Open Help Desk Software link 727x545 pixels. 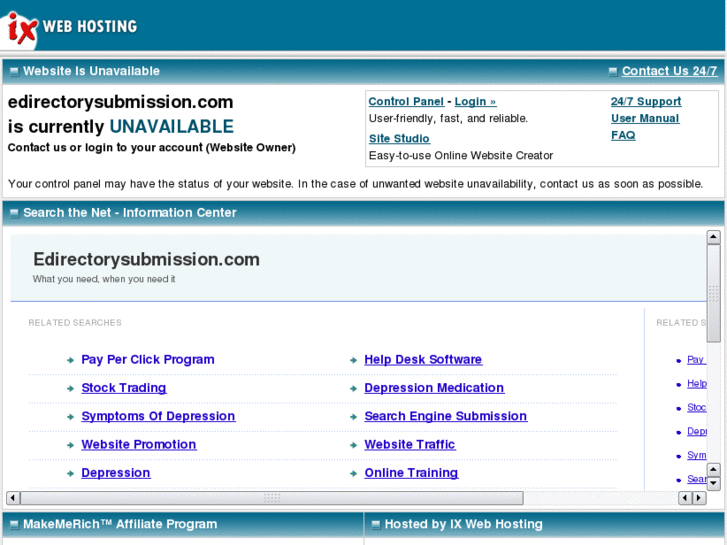423,359
